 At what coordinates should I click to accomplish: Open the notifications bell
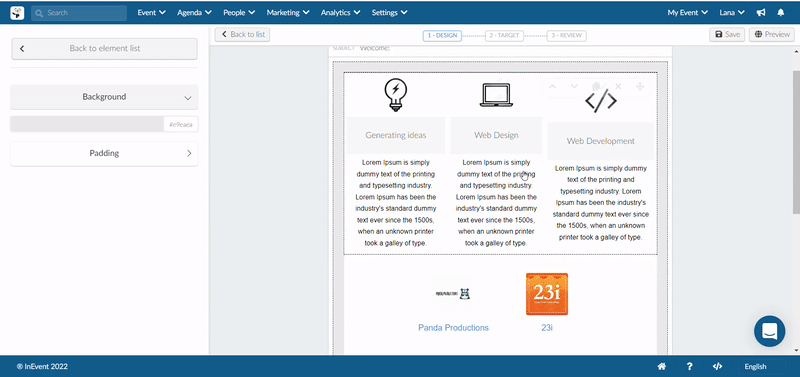(x=781, y=13)
